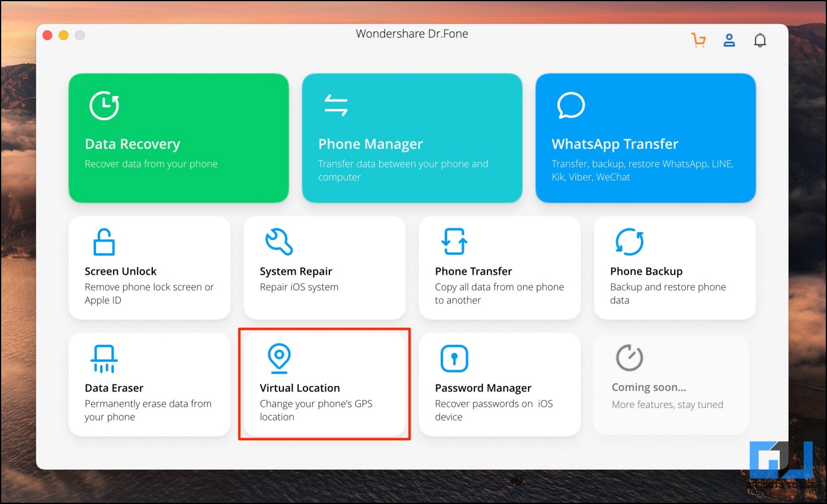This screenshot has width=827, height=504.
Task: Click the WhatsApp Transfer chat bubble icon
Action: tap(571, 106)
